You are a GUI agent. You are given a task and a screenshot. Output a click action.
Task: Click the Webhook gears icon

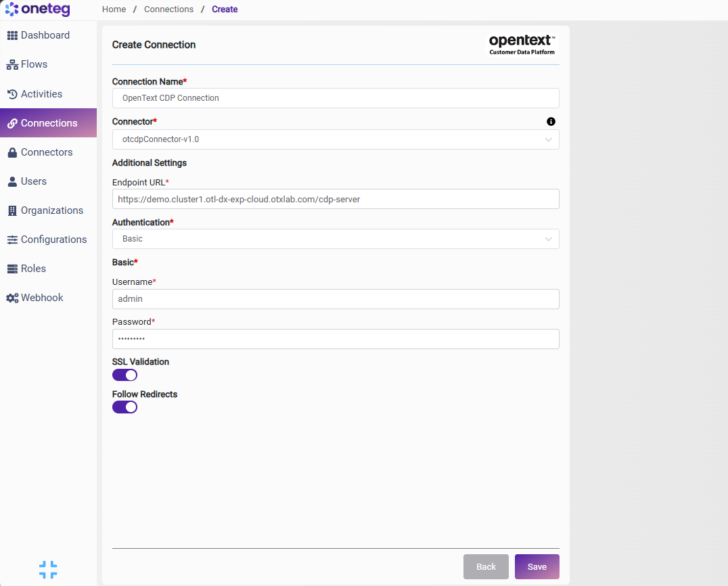click(13, 298)
